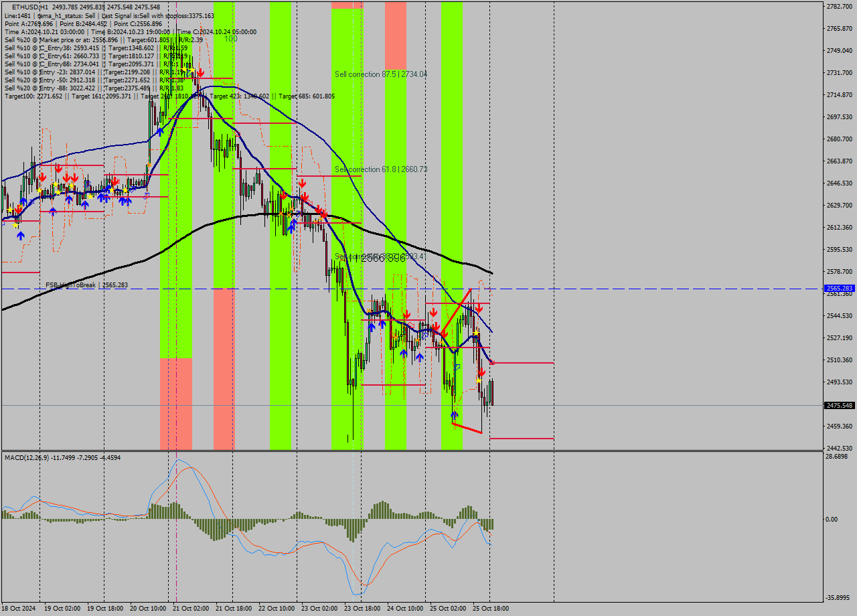Select the 'Sell %10 @ Entry -23' line
857x616 pixels.
(94, 72)
